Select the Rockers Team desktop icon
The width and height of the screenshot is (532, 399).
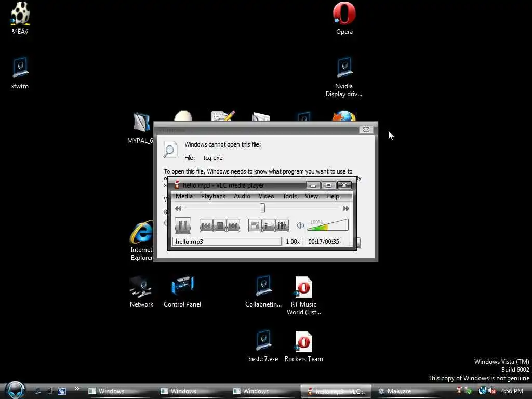(303, 346)
